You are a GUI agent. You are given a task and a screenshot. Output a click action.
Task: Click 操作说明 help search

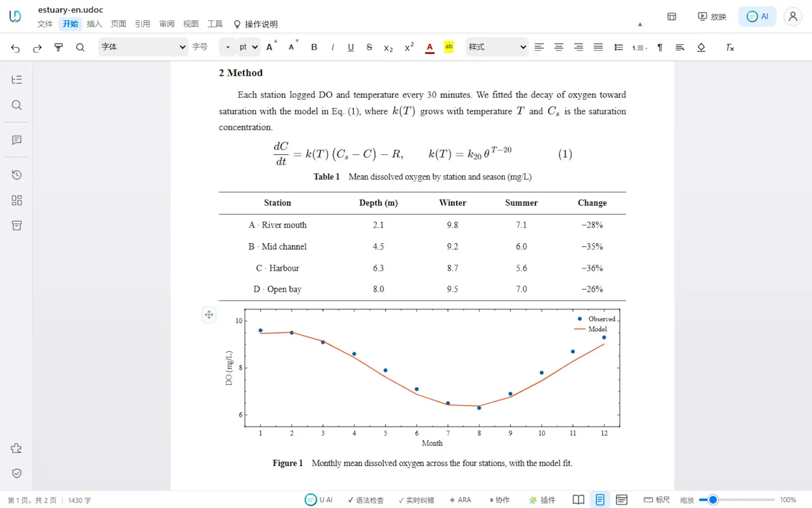255,24
